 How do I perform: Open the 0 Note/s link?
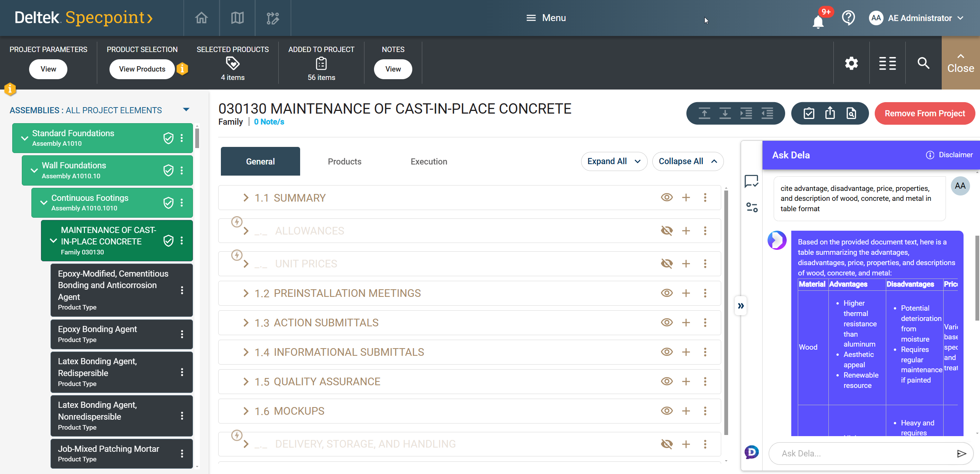click(x=269, y=122)
